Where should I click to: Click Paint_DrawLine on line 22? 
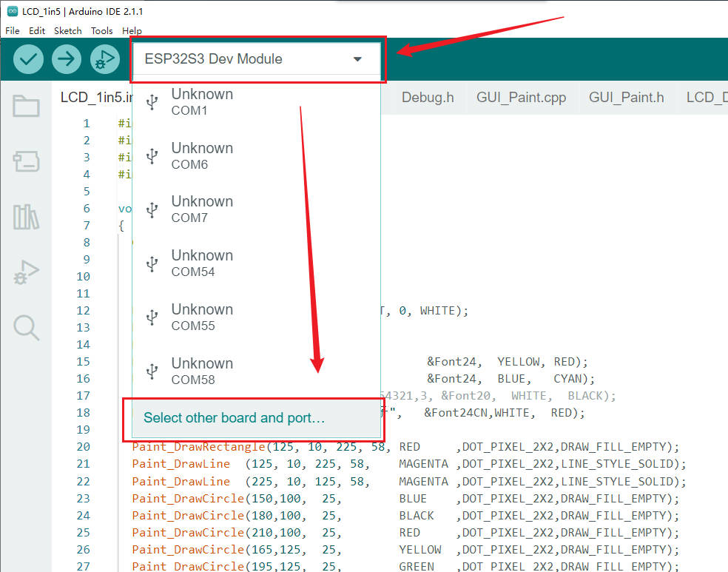coord(181,482)
